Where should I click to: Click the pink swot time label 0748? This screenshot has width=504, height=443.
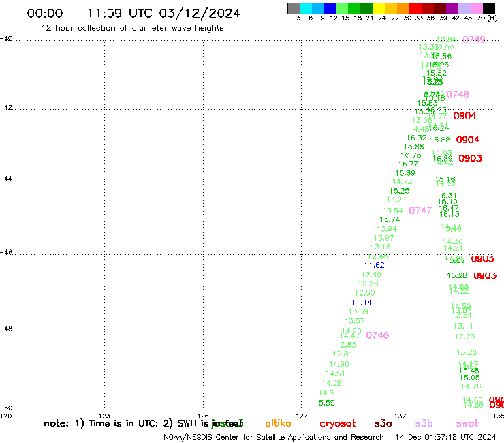coord(458,95)
